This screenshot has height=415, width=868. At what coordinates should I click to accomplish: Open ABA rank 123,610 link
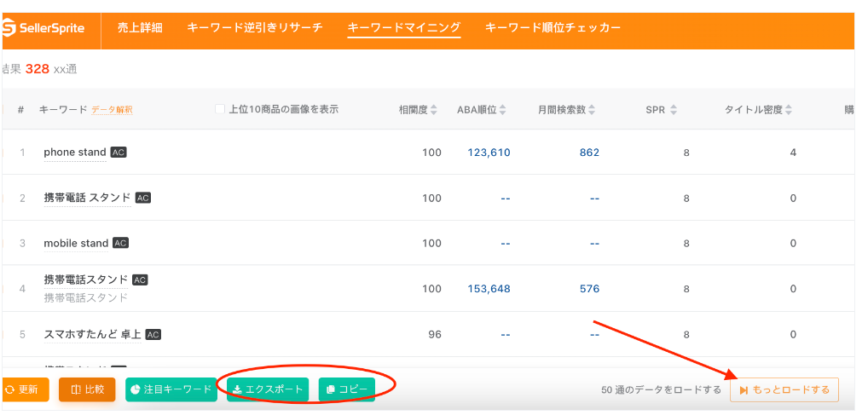click(x=489, y=153)
